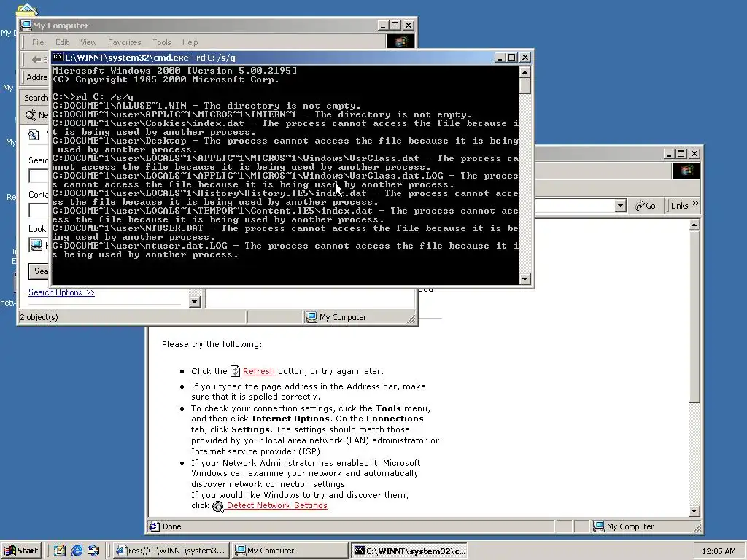Open the Start menu
The image size is (747, 560).
pos(21,551)
